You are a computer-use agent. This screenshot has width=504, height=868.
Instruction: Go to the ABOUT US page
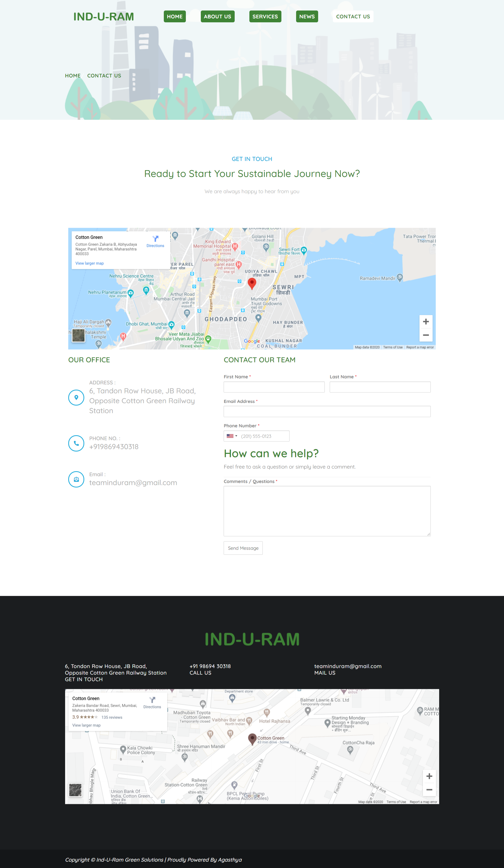coord(218,17)
